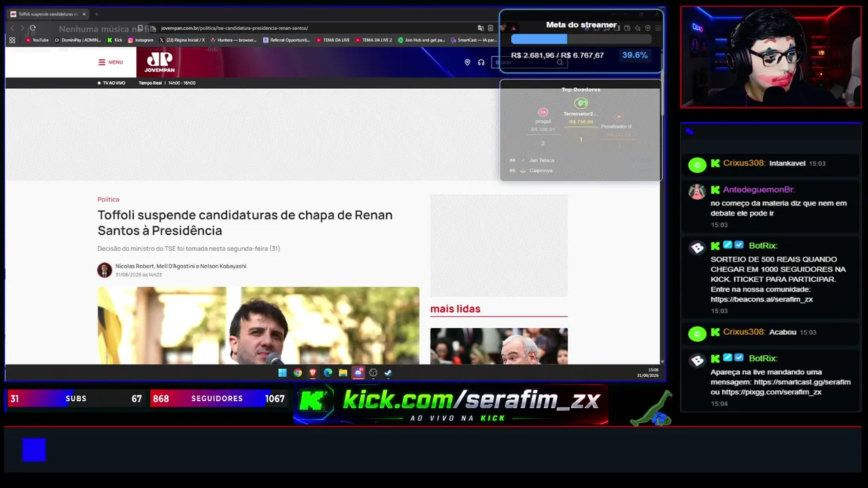
Task: Click the Terminator2 top donor avatar
Action: pyautogui.click(x=580, y=103)
